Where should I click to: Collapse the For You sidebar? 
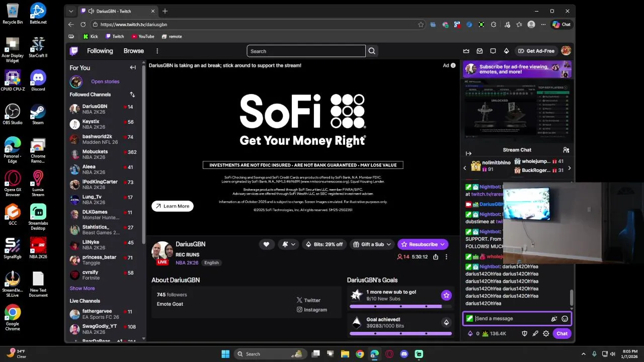[x=133, y=67]
